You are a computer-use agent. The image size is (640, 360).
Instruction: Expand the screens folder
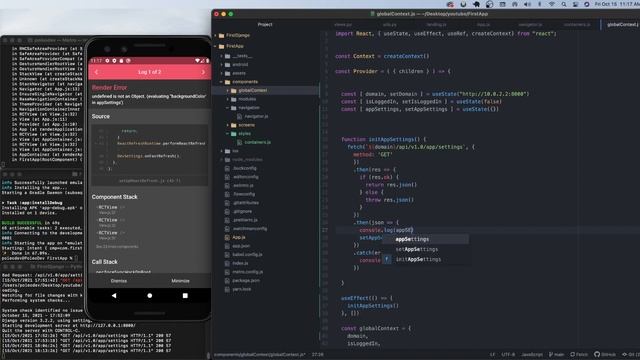[x=228, y=125]
